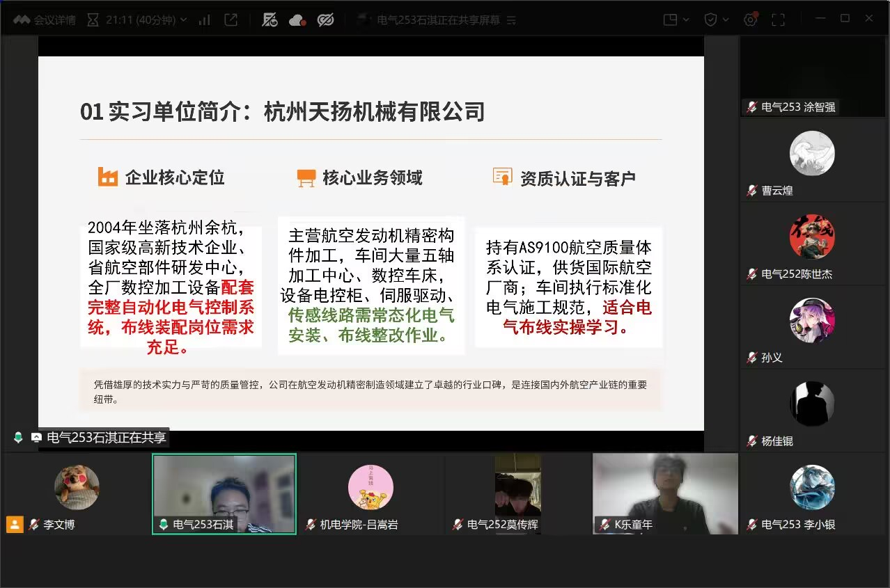Click the screen-share icon in the 电气253石淇正在共享 label
The height and width of the screenshot is (588, 890).
tap(36, 438)
